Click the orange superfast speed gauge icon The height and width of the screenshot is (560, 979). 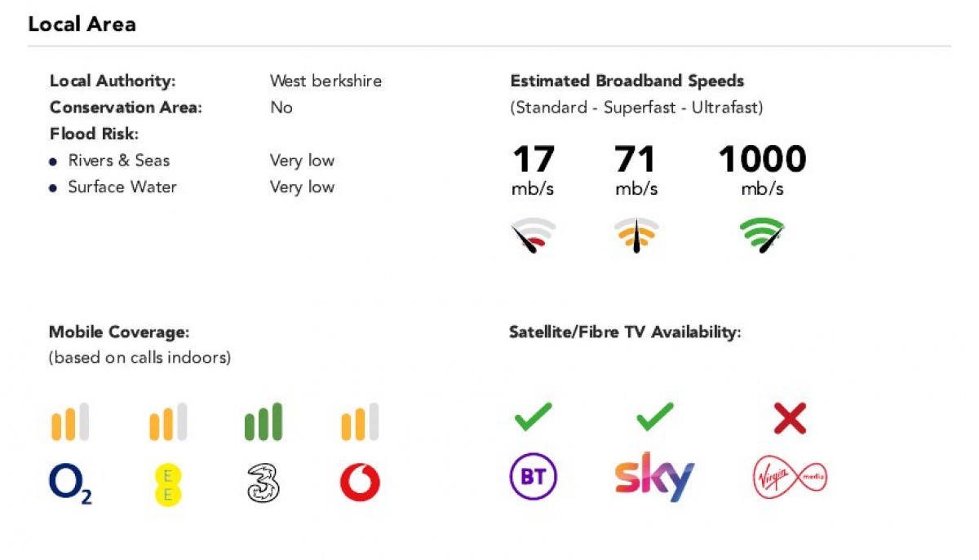[636, 236]
